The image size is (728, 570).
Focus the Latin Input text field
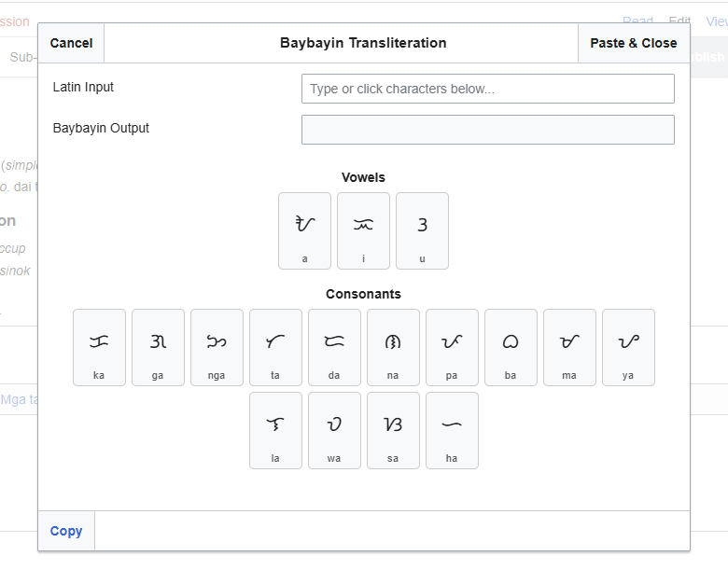487,89
